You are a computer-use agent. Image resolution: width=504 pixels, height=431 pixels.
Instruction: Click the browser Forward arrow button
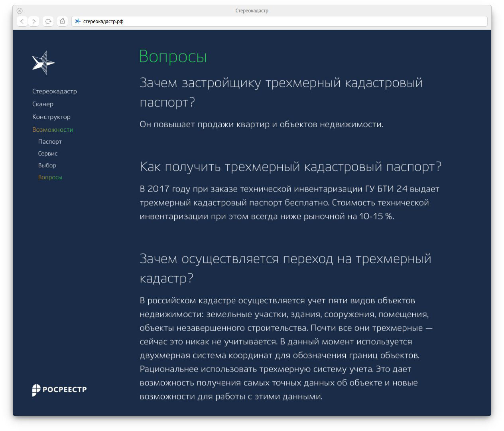[x=34, y=21]
